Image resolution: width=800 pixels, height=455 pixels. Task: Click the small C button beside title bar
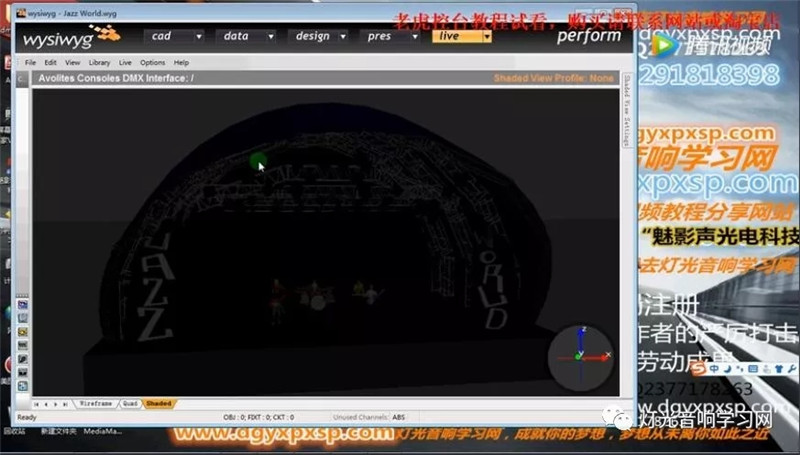(21, 79)
